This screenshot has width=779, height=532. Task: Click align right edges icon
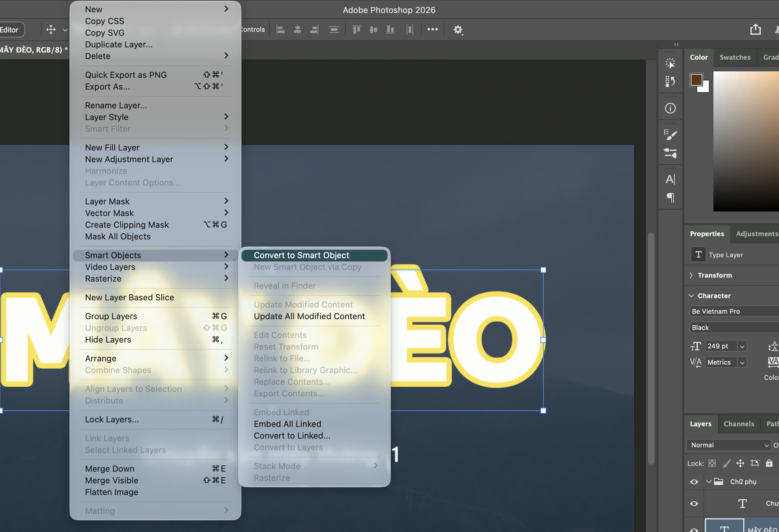(315, 29)
